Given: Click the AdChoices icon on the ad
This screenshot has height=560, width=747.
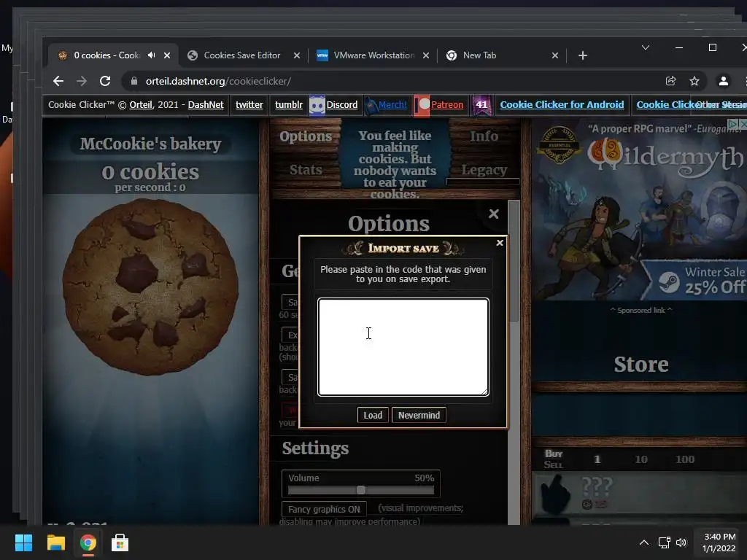Looking at the screenshot, I should pos(733,124).
